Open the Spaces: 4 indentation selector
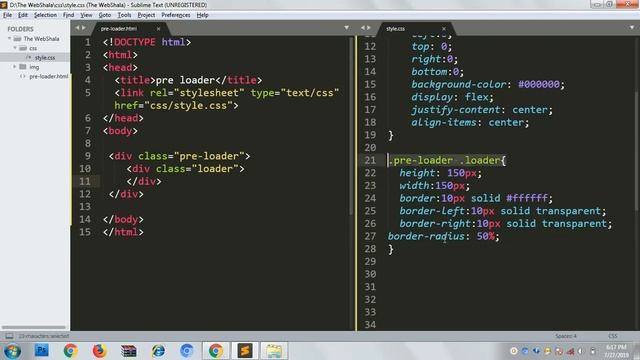 (x=566, y=336)
